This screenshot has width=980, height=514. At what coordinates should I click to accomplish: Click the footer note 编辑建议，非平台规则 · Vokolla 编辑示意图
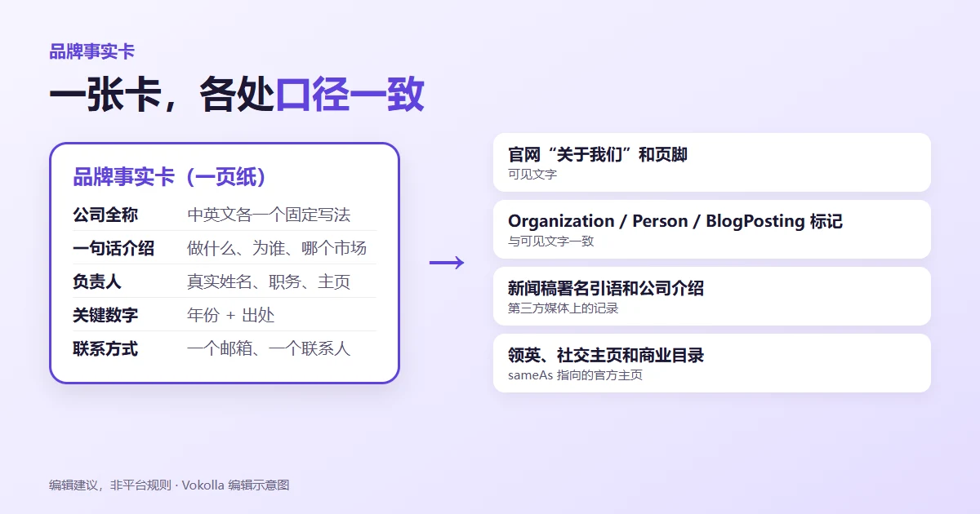(169, 485)
